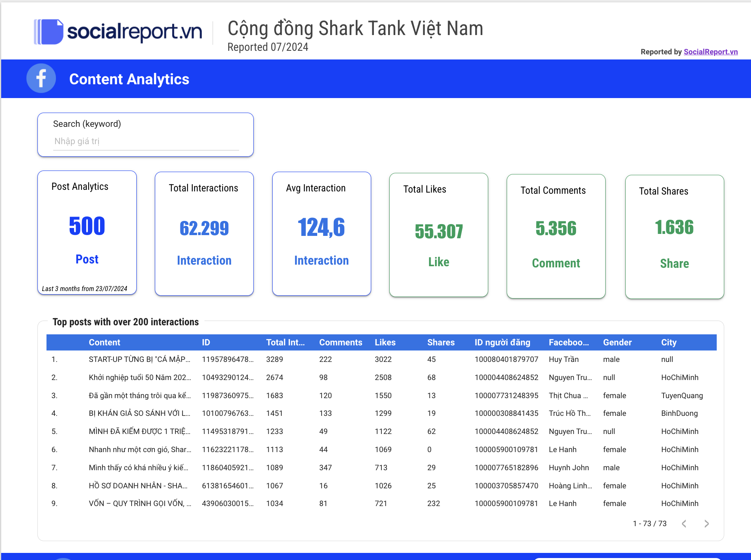Sort table by Shares column header

tap(441, 342)
